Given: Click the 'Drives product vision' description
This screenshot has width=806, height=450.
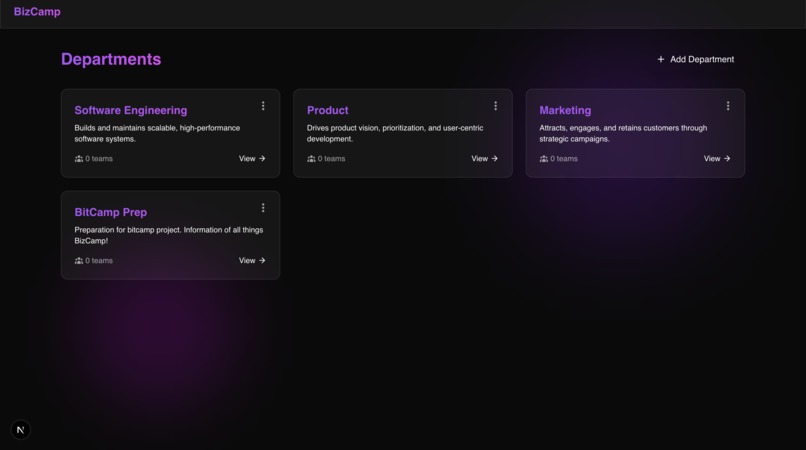Looking at the screenshot, I should click(395, 133).
